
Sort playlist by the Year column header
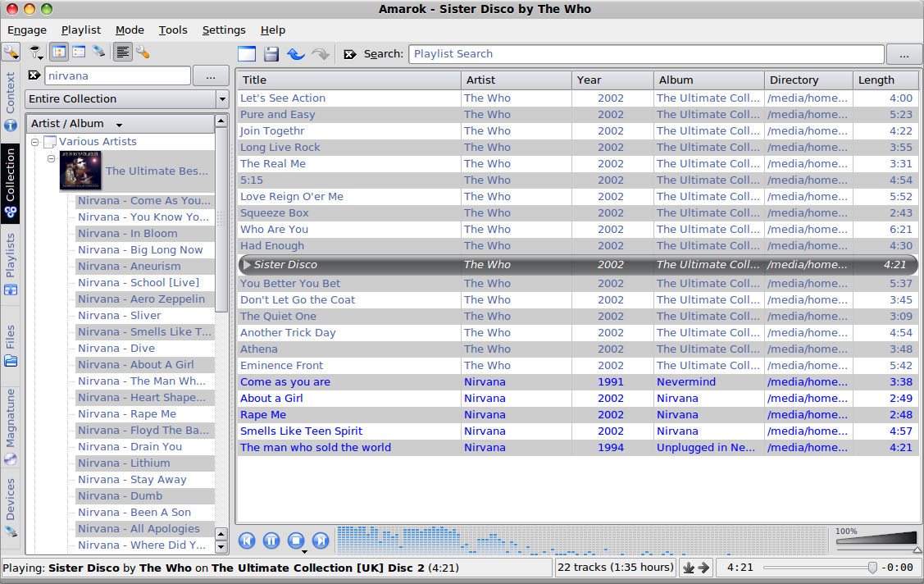(612, 80)
